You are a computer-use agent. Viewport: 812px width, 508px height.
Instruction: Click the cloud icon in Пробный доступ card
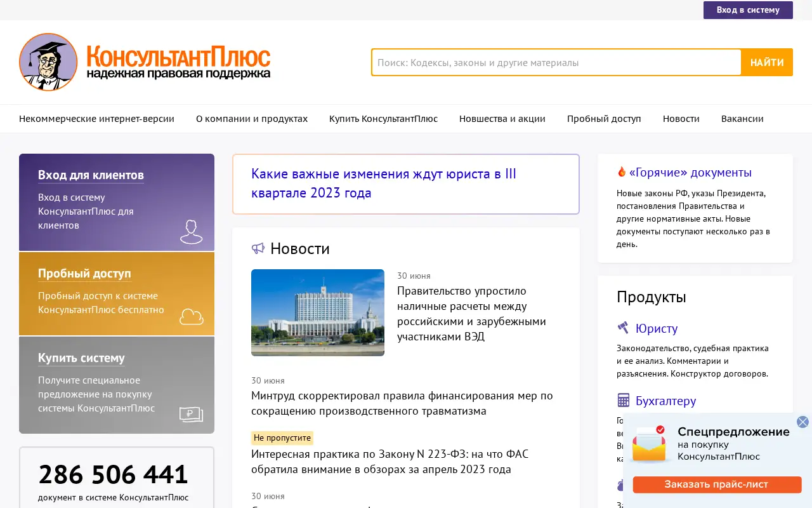coord(191,316)
